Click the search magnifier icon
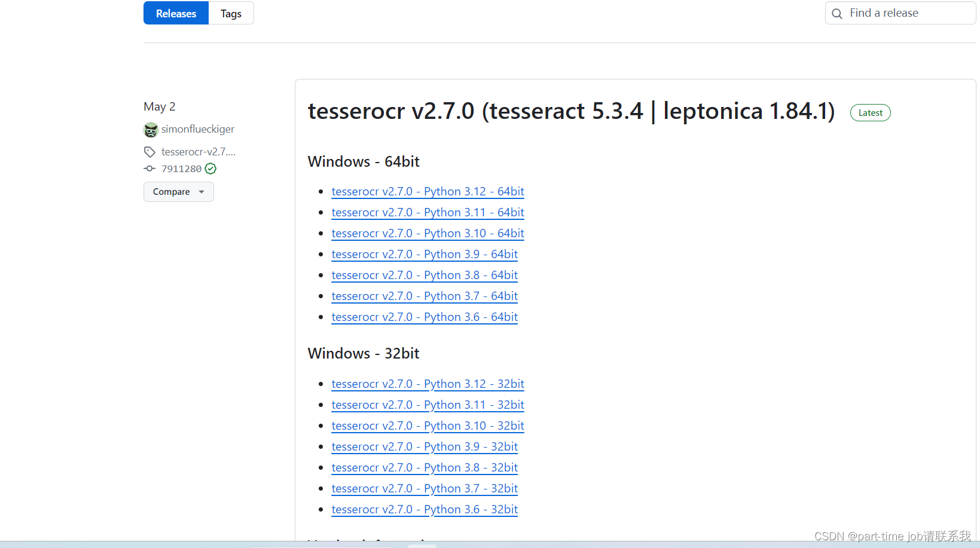Screen dimensions: 980x548 click(837, 14)
